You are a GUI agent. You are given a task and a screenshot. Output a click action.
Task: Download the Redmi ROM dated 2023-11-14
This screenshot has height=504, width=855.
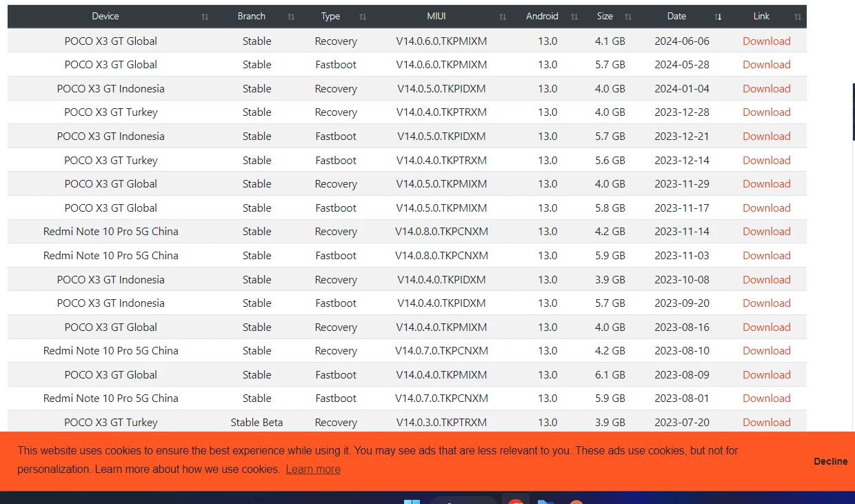click(767, 232)
